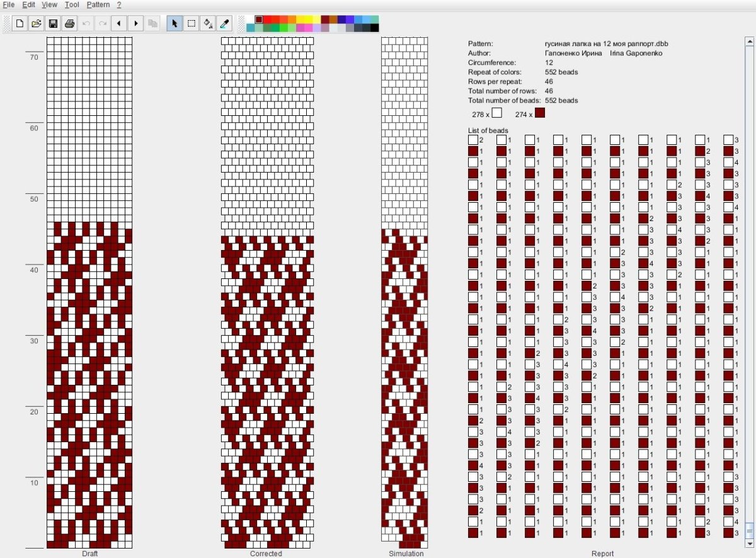Activate the arrow pointer tool
The width and height of the screenshot is (756, 558).
click(175, 24)
